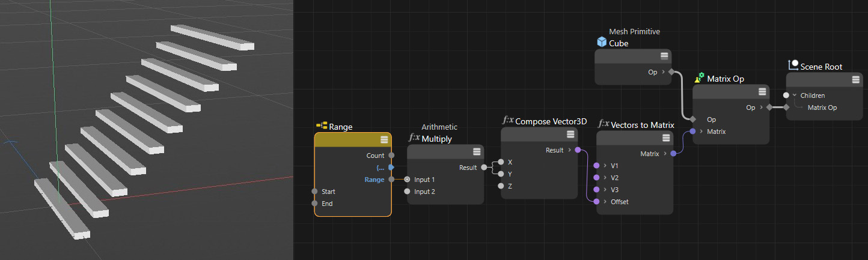
Task: Click the yellow Range node icon
Action: coord(321,126)
